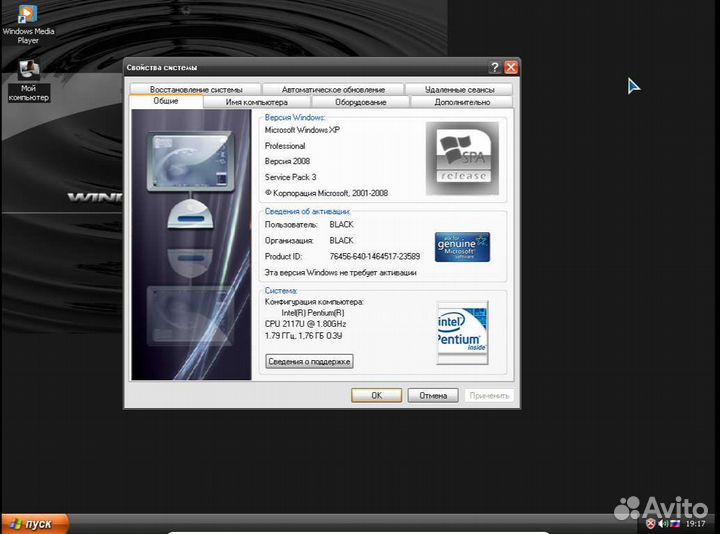Click the CPU 2117U @ 1.80GHz text
720x534 pixels.
[x=305, y=324]
